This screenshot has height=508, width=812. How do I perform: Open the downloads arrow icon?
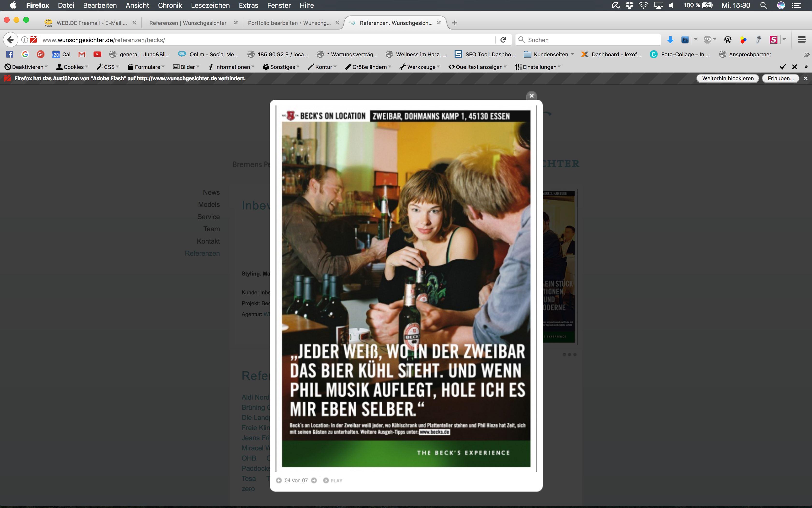tap(670, 40)
